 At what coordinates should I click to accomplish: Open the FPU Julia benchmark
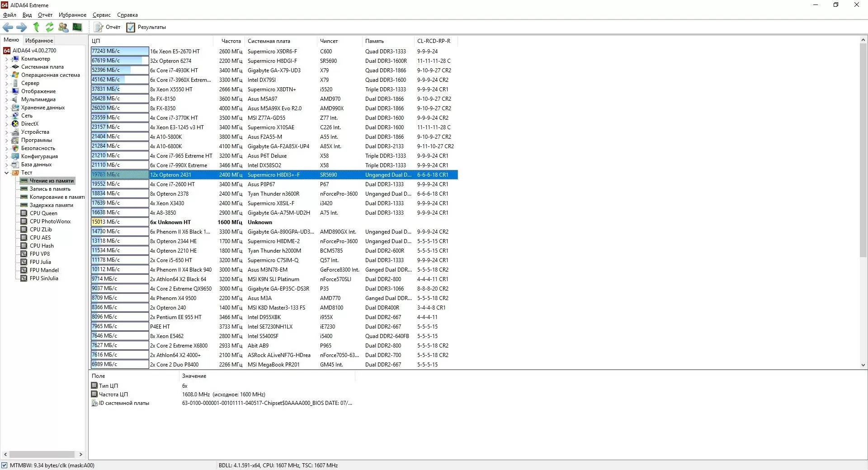coord(40,262)
